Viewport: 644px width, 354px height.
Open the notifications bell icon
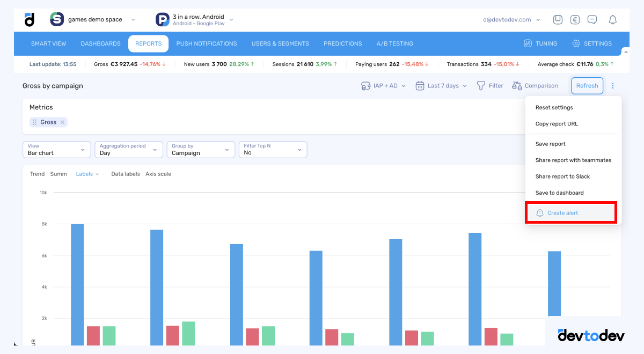612,20
